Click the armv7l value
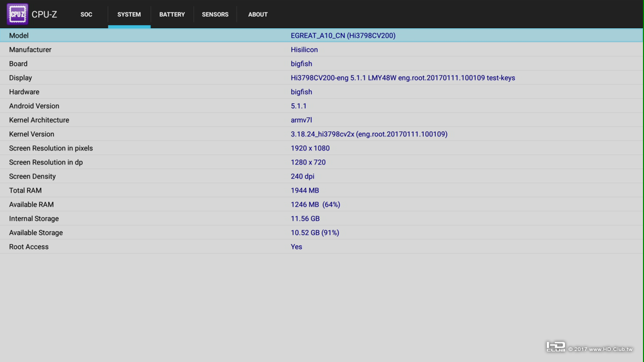This screenshot has width=644, height=362. coord(301,120)
